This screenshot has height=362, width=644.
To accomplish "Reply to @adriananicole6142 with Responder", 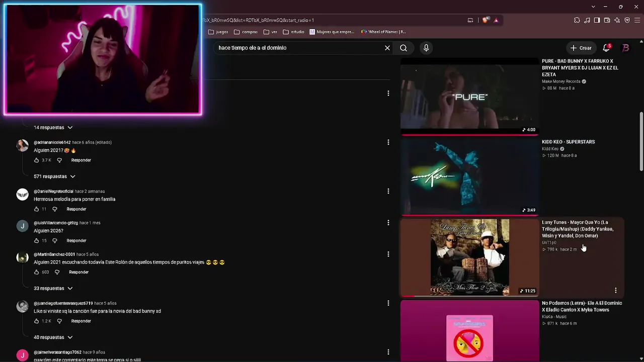I will point(81,160).
